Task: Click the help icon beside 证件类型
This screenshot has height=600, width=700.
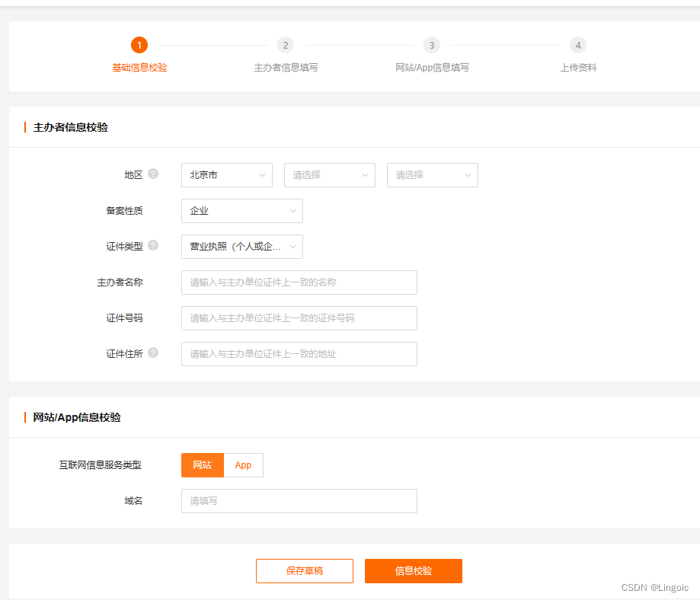Action: coord(152,244)
